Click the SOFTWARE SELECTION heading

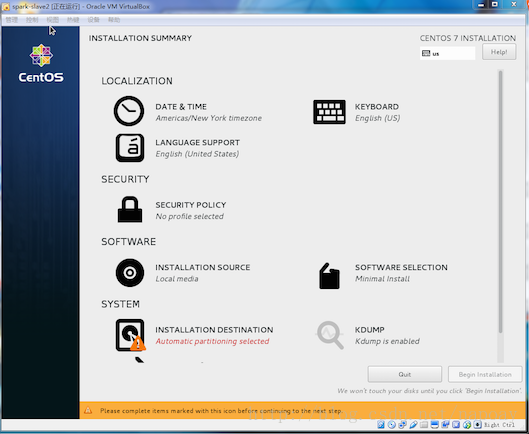[401, 267]
